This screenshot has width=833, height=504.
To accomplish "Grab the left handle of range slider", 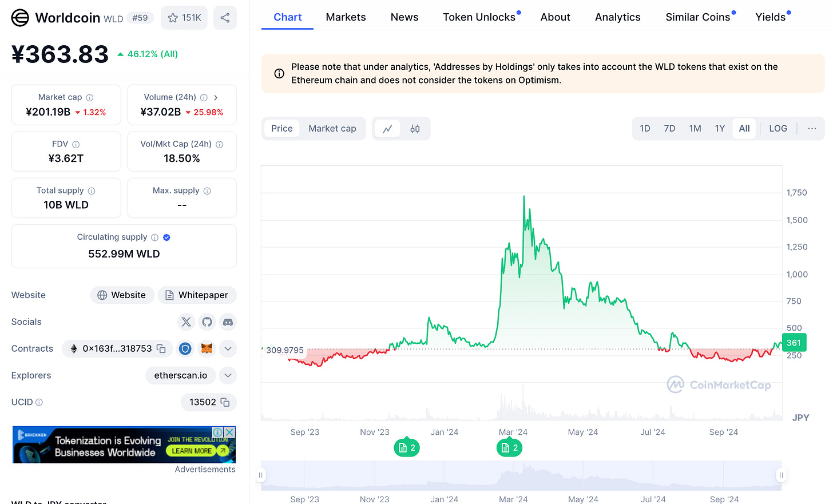I will 261,475.
